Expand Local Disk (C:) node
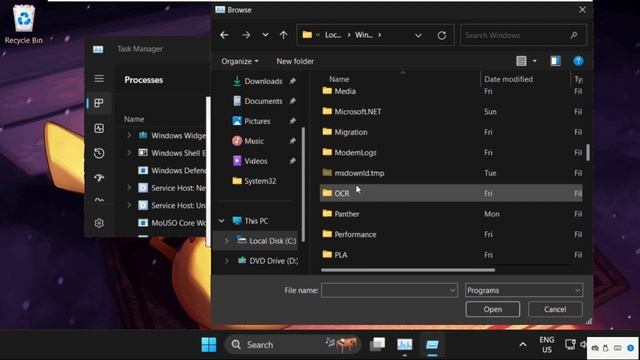Image resolution: width=640 pixels, height=360 pixels. click(227, 241)
